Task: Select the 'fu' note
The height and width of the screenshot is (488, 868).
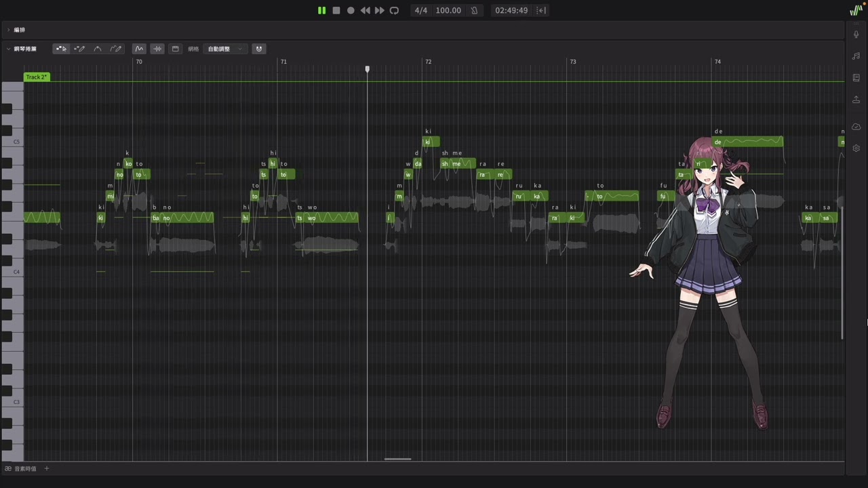Action: (666, 197)
